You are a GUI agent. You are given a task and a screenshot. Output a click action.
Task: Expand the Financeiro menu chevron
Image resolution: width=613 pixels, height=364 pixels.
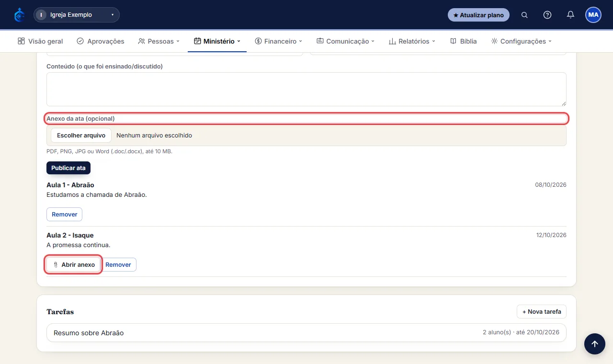(301, 41)
